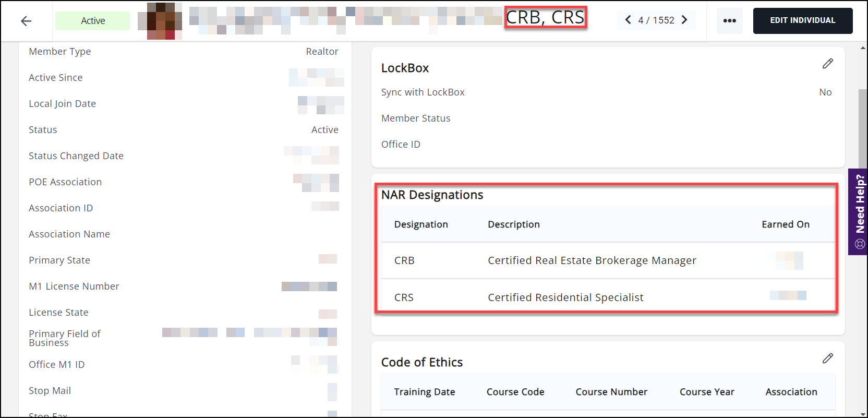The width and height of the screenshot is (868, 418).
Task: Click the Training Date column header
Action: (x=424, y=392)
